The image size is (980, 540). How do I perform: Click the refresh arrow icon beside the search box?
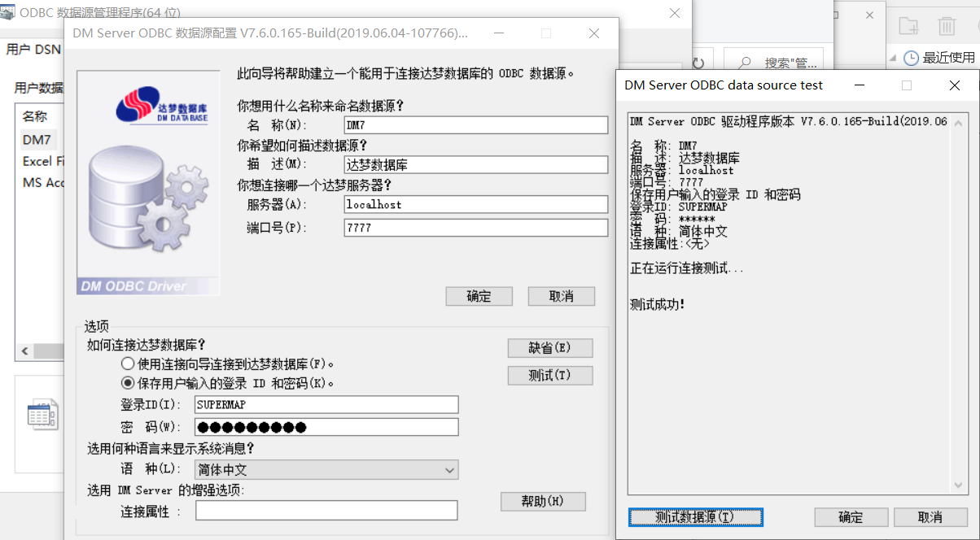[x=698, y=63]
